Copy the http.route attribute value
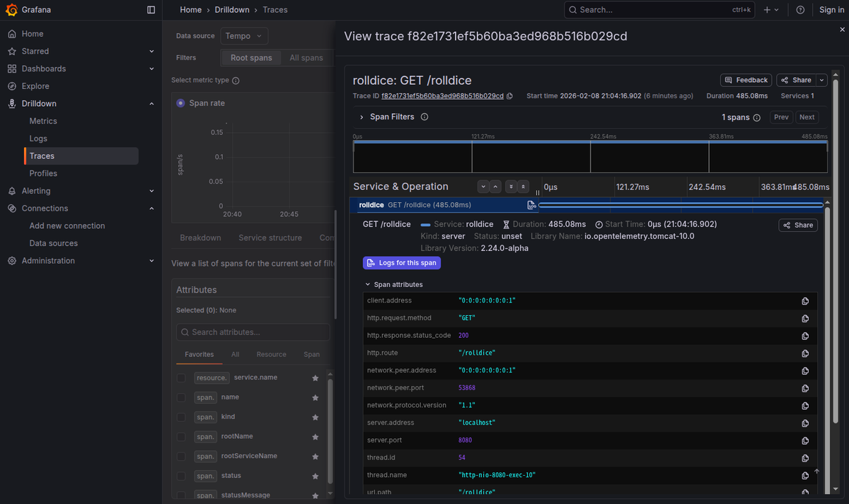This screenshot has height=504, width=849. (x=805, y=353)
